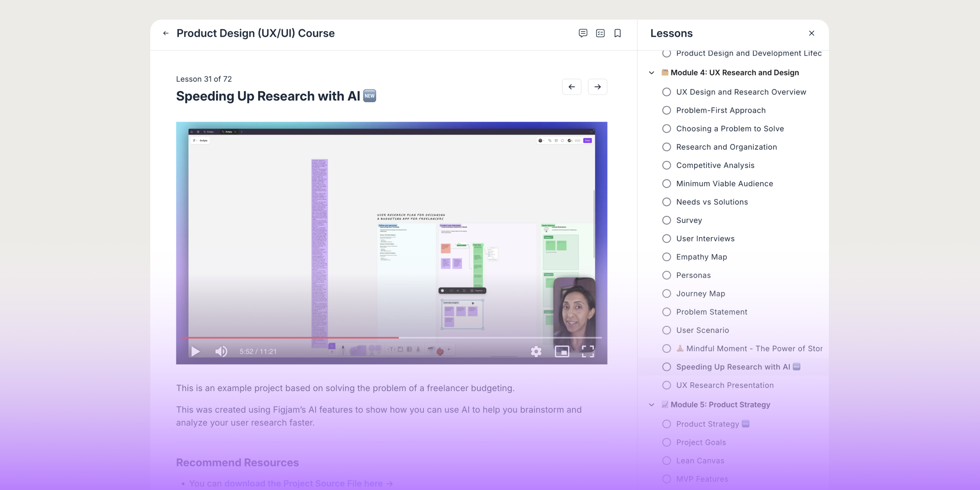Mark Survey lesson as complete
Image resolution: width=980 pixels, height=490 pixels.
pyautogui.click(x=666, y=220)
